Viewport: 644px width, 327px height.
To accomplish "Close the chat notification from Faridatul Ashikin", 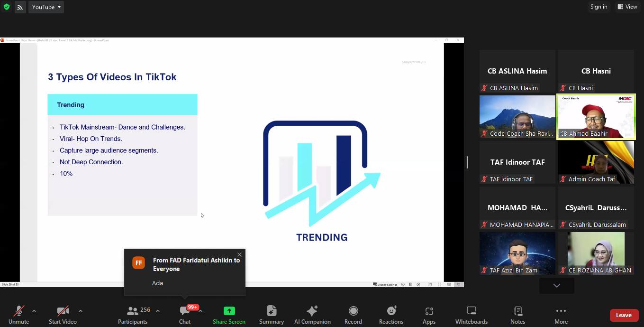I will pyautogui.click(x=239, y=255).
